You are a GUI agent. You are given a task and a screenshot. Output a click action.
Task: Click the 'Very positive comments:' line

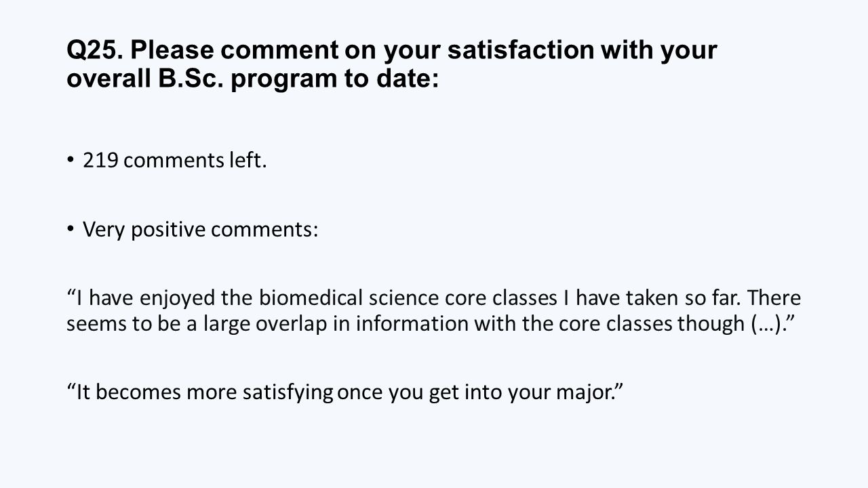[200, 230]
